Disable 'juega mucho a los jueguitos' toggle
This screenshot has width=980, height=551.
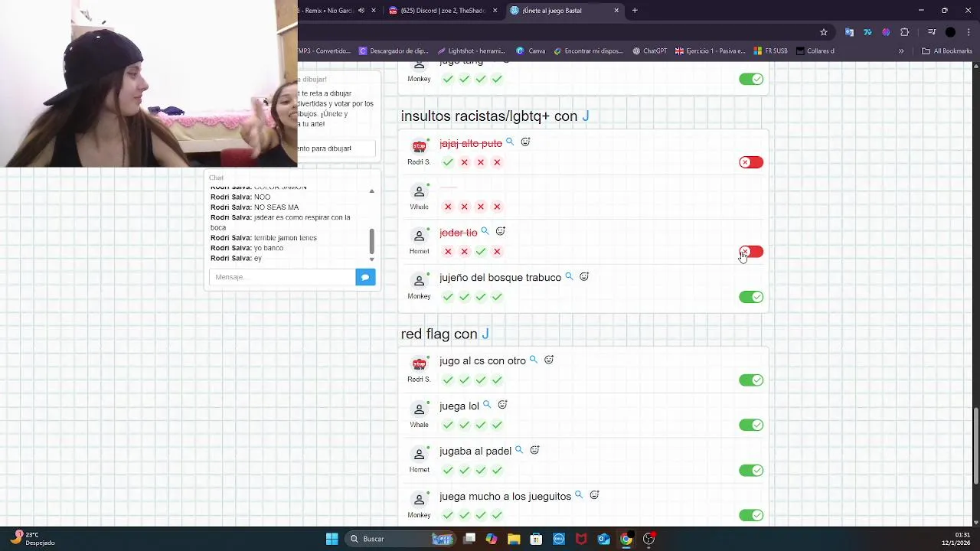pyautogui.click(x=751, y=515)
